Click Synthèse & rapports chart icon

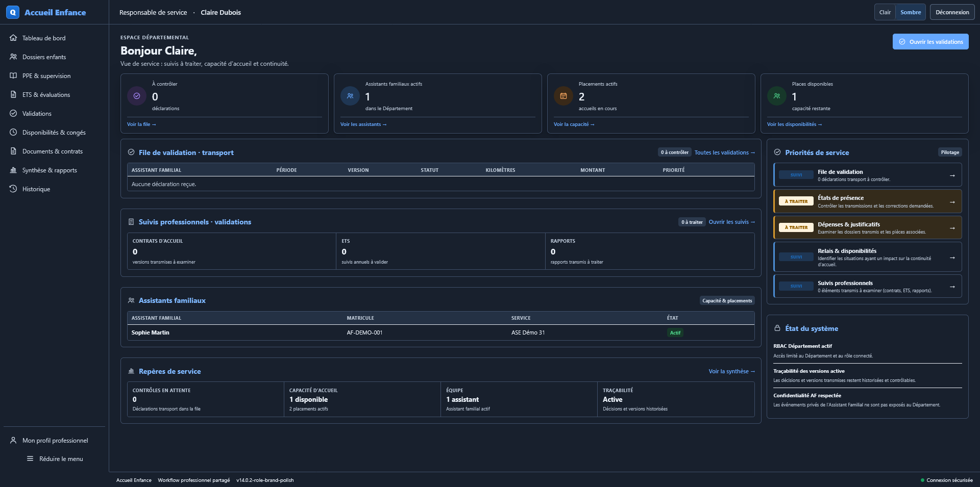(x=13, y=170)
